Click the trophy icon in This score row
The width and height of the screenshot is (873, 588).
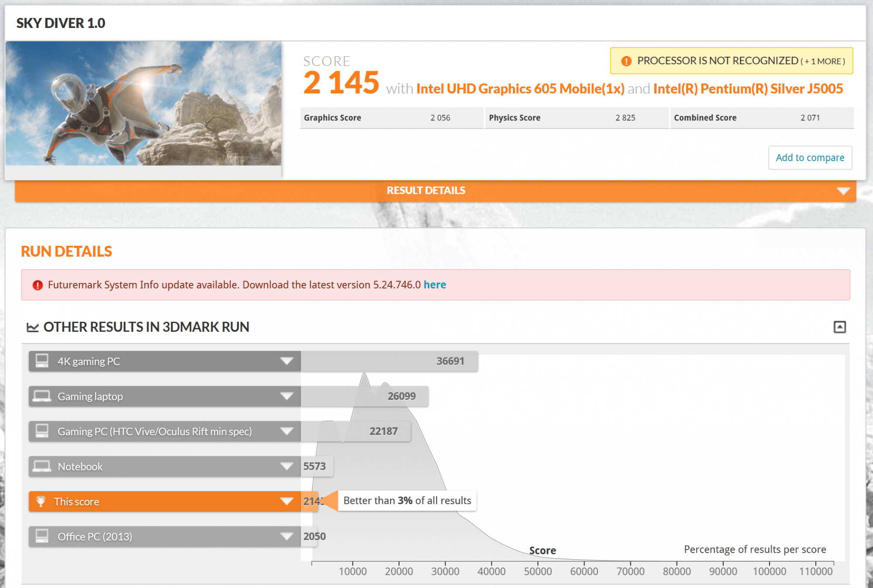(x=41, y=501)
